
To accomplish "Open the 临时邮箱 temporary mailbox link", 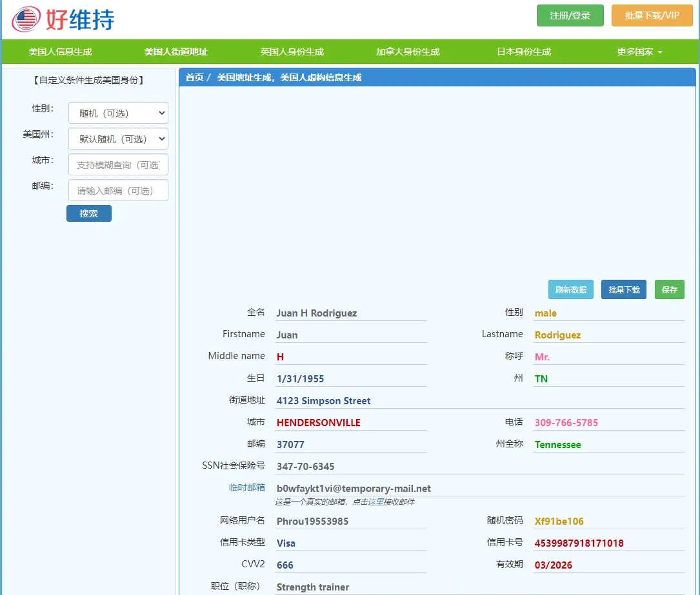I will (x=246, y=487).
